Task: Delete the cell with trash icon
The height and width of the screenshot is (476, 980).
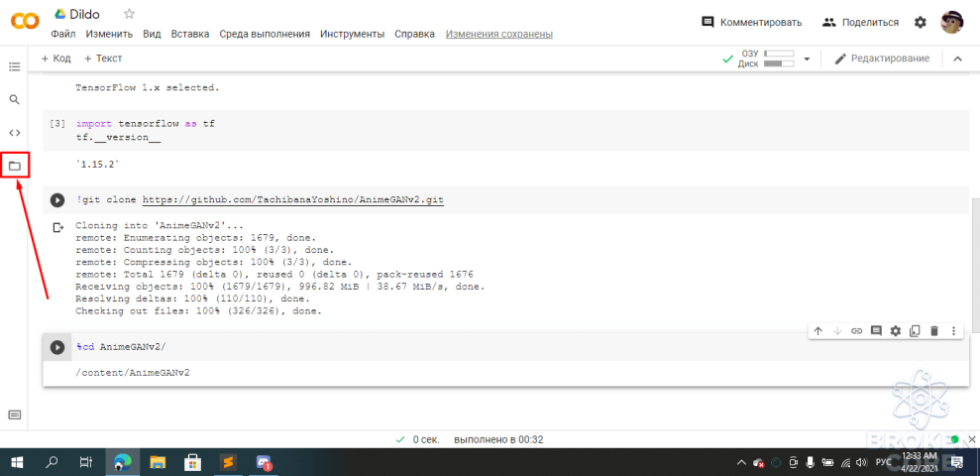Action: pyautogui.click(x=934, y=331)
